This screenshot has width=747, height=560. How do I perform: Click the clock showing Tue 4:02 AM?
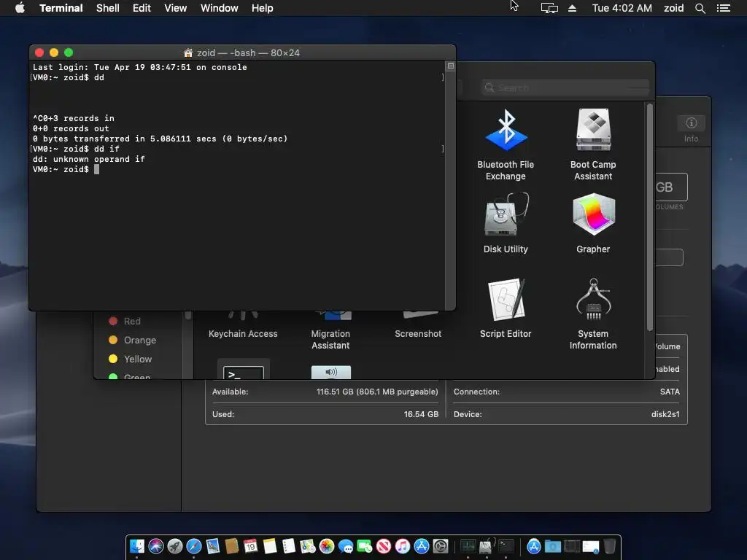tap(622, 8)
